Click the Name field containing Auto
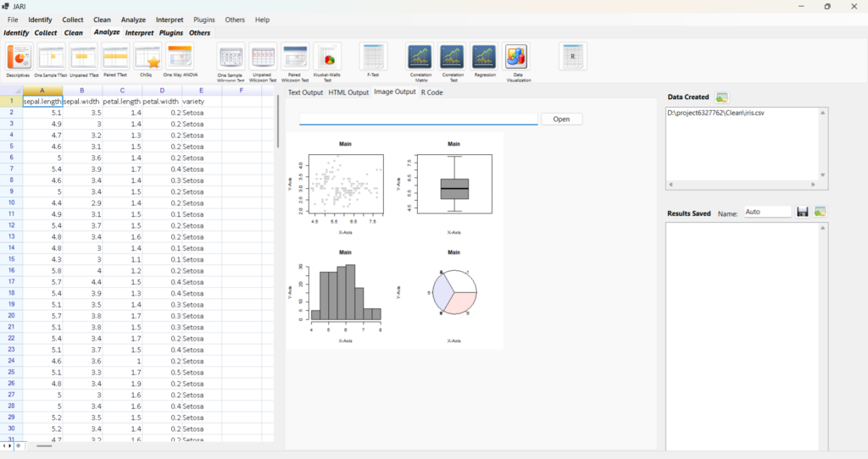This screenshot has width=868, height=459. tap(766, 213)
